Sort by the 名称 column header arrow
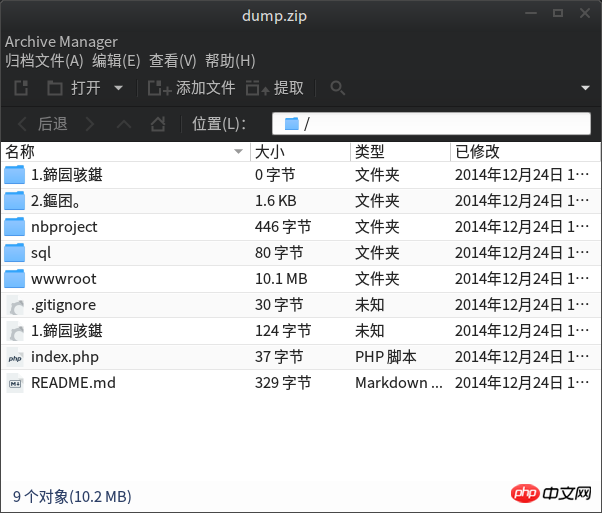 pos(238,151)
